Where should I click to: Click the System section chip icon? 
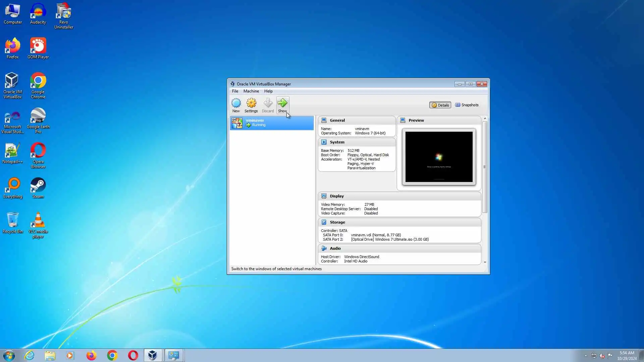pos(324,142)
